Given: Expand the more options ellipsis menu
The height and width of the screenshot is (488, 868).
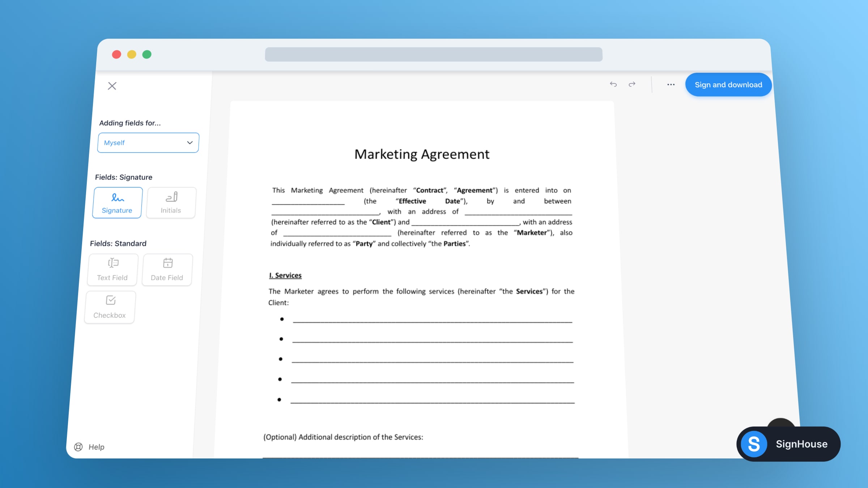Looking at the screenshot, I should pos(671,84).
